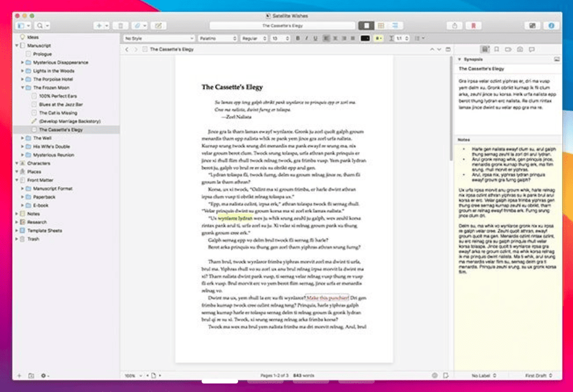
Task: Switch to single document view mode
Action: click(x=366, y=26)
